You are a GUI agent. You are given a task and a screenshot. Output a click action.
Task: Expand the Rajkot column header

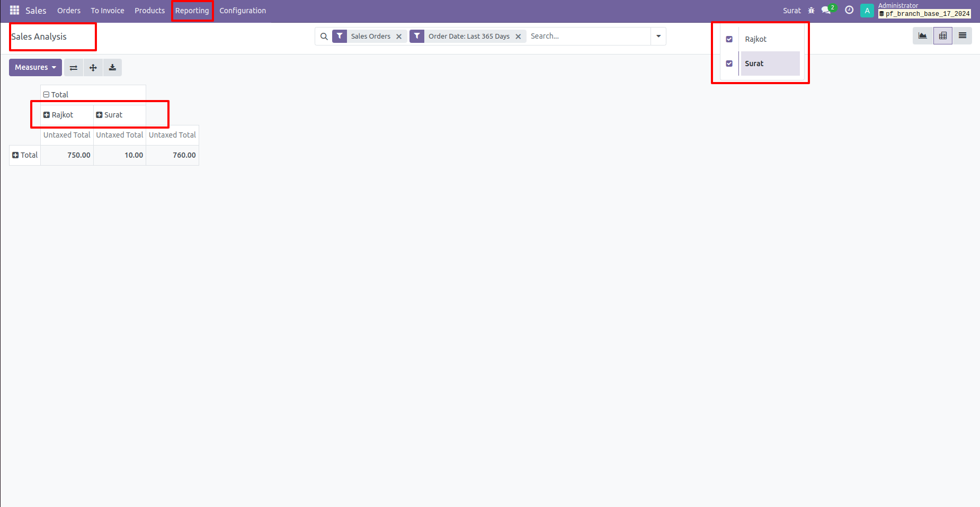tap(58, 115)
